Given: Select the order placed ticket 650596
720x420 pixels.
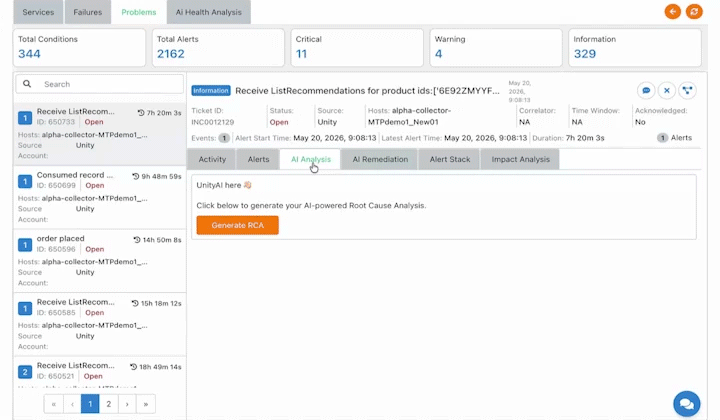Looking at the screenshot, I should tap(100, 260).
